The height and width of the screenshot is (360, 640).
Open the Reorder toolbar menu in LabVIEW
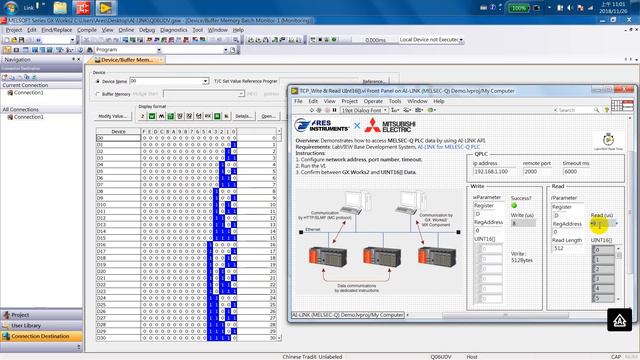pos(431,110)
